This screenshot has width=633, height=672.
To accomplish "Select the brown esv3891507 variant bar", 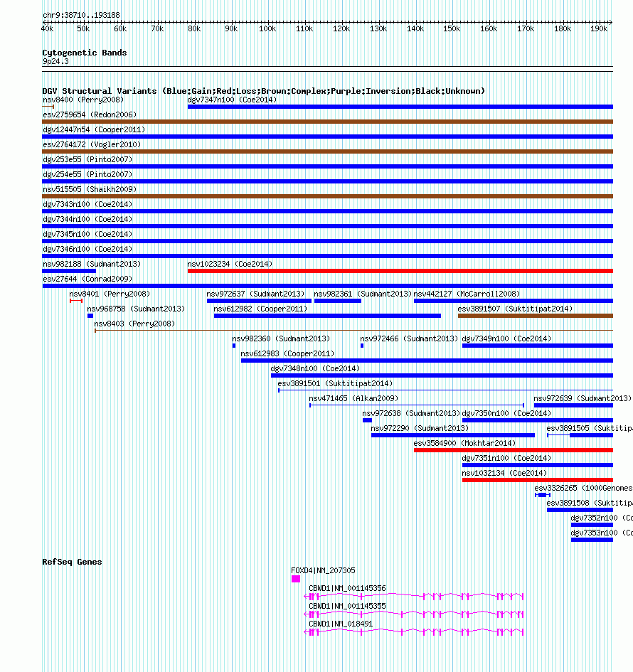I will [x=536, y=316].
